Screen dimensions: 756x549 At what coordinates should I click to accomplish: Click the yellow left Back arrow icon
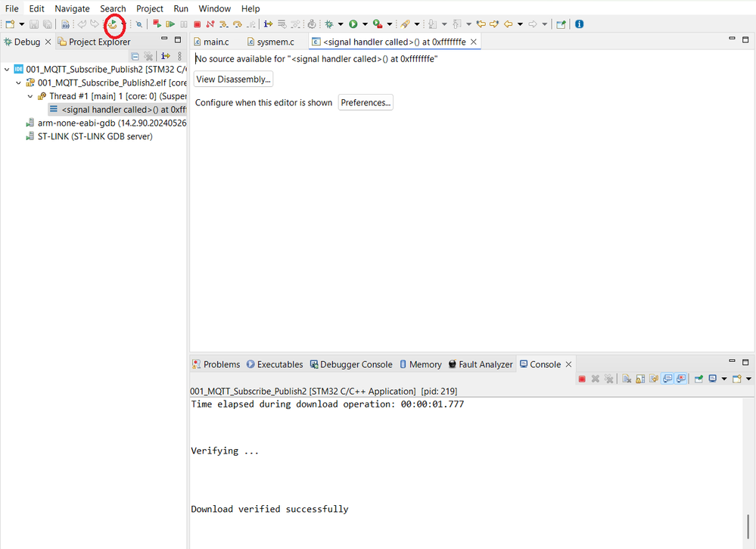click(x=509, y=24)
